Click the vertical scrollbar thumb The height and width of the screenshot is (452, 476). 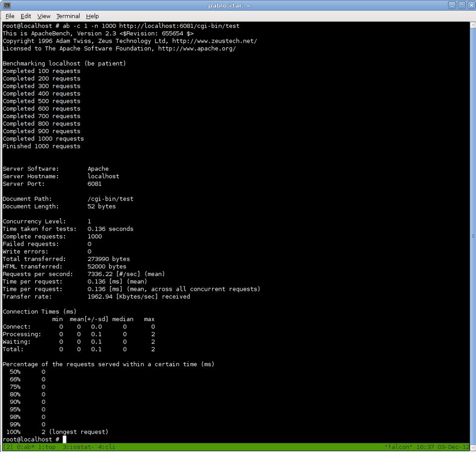472,236
